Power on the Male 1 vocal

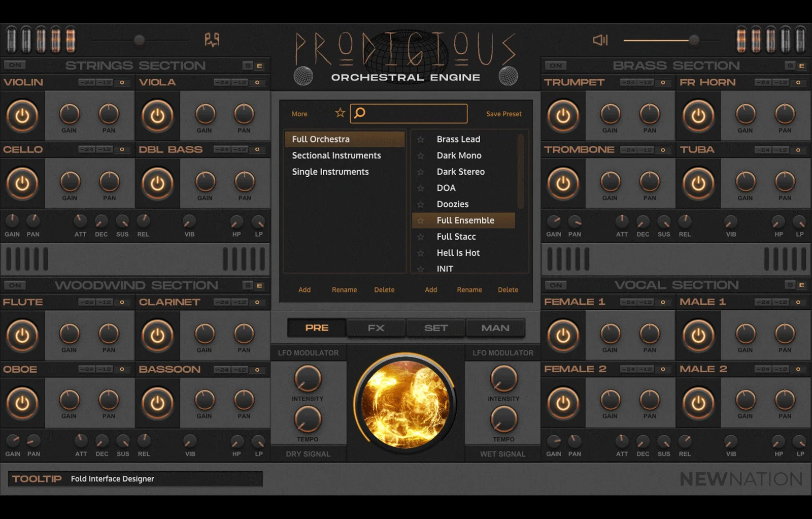[x=698, y=336]
